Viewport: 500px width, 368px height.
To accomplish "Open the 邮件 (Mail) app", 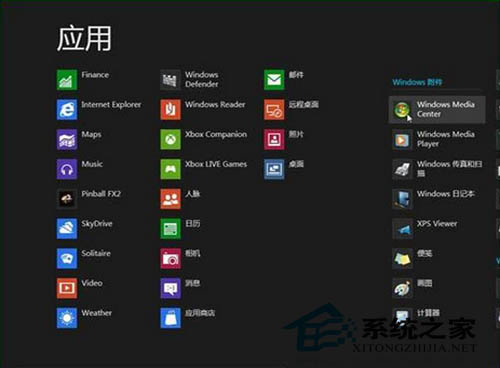I will pos(284,80).
